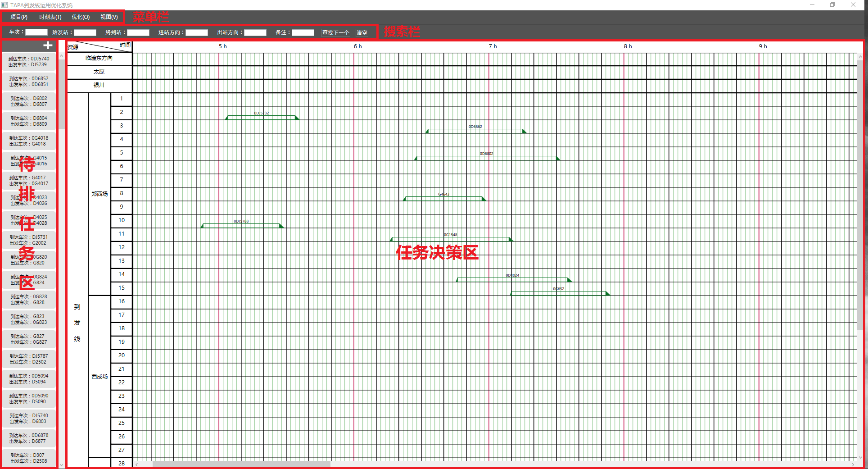The height and width of the screenshot is (469, 868).
Task: Open the 优化(O) menu
Action: tap(81, 17)
